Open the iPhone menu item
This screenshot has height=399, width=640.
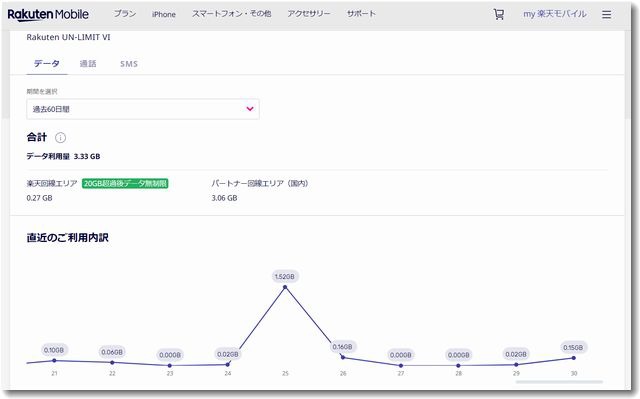[164, 14]
